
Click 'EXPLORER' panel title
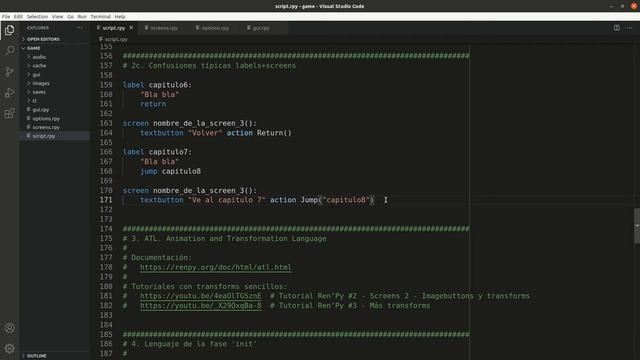pos(38,28)
